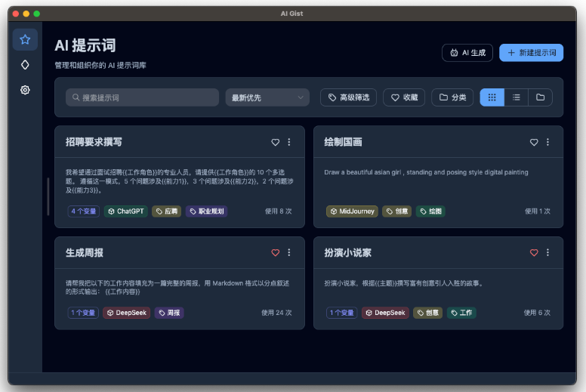Click the MidJourney tag on 绘制国画

tap(352, 211)
